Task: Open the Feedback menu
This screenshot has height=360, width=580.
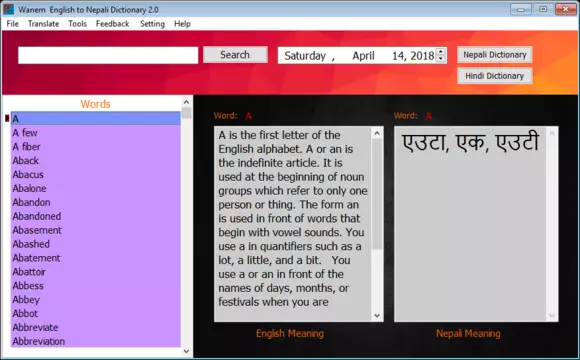Action: pos(112,24)
